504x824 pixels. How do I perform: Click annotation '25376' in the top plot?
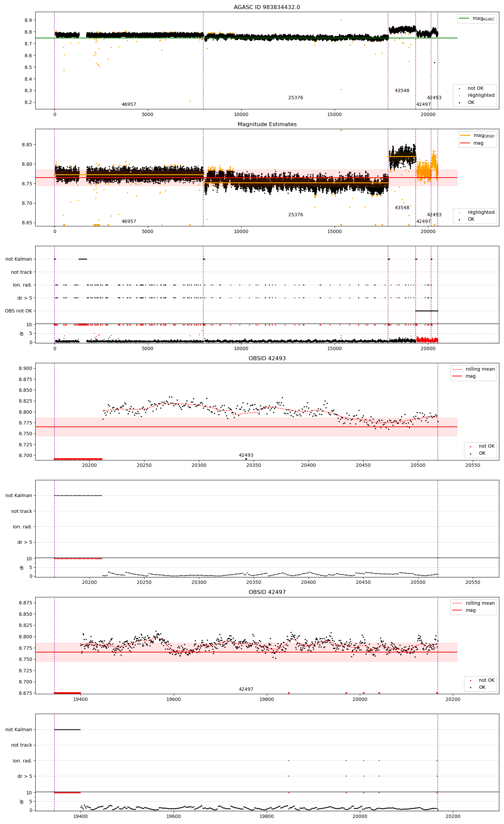(x=296, y=98)
